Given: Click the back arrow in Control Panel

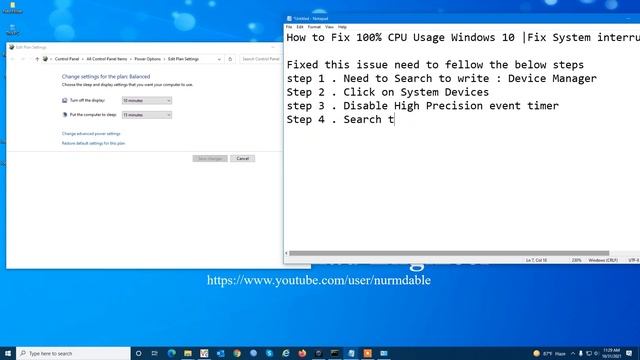Looking at the screenshot, I should coord(13,59).
